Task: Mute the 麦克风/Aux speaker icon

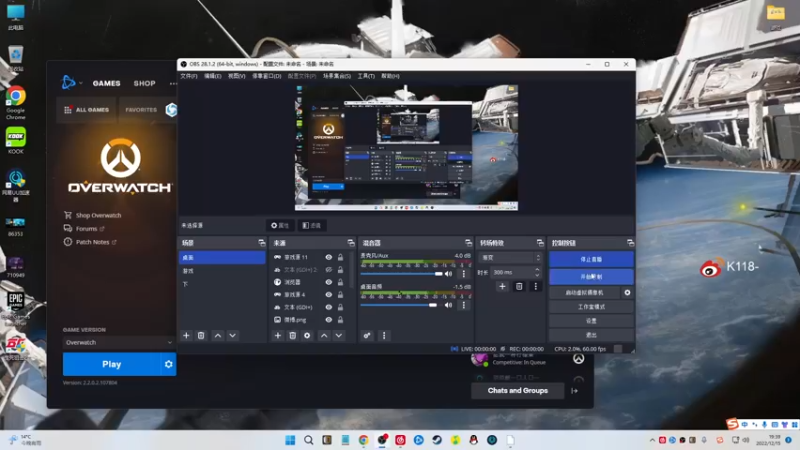Action: coord(448,274)
